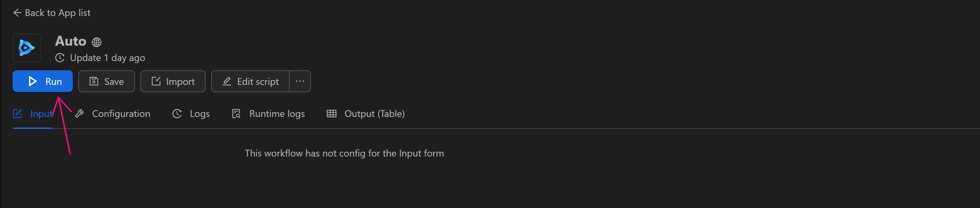The height and width of the screenshot is (208, 980).
Task: Click the Runtime logs document icon
Action: pyautogui.click(x=236, y=114)
